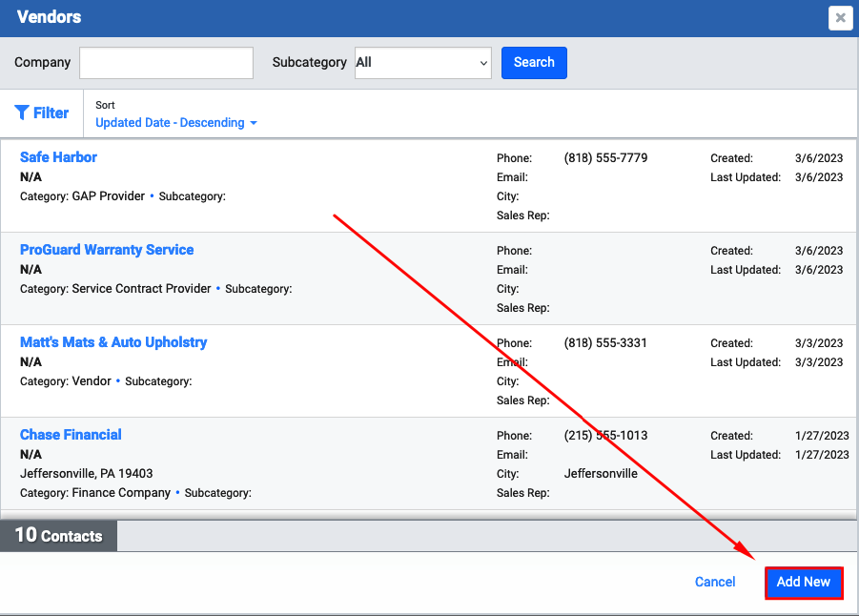Click the Add New button
The height and width of the screenshot is (616, 859).
click(803, 582)
